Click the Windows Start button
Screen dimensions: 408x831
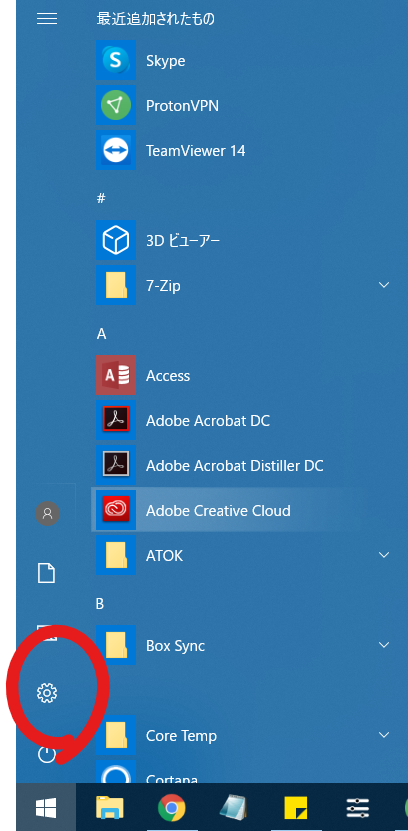coord(46,808)
